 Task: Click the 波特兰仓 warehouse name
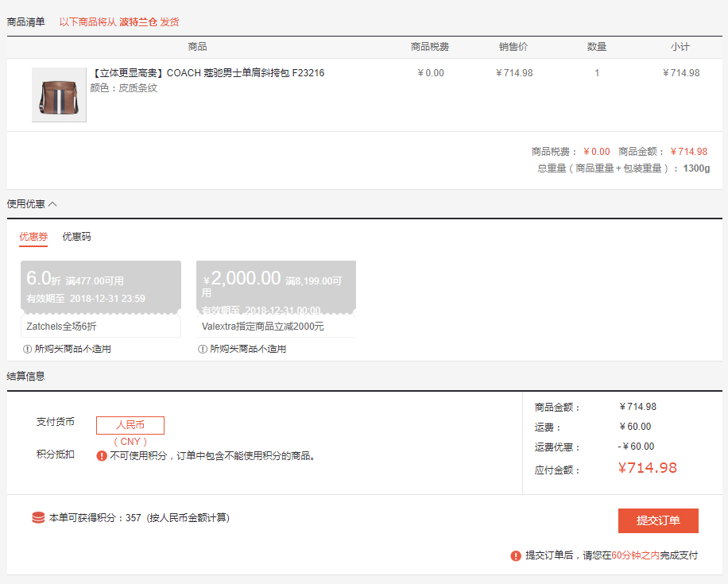138,22
